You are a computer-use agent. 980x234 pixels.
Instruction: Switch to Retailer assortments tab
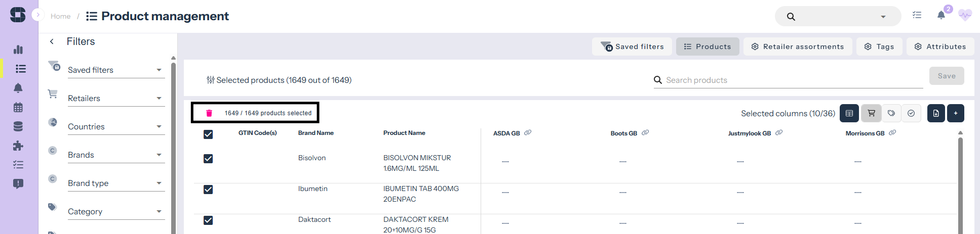tap(798, 46)
